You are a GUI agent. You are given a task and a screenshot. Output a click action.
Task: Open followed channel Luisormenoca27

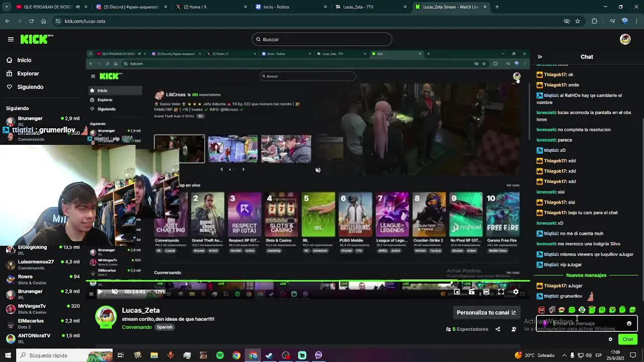click(x=43, y=264)
